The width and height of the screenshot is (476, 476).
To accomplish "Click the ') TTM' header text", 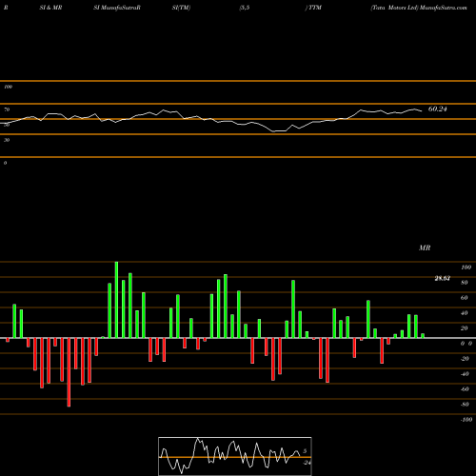I will 313,8.
